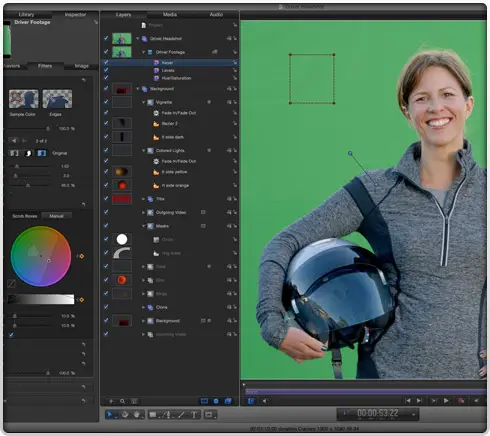Toggle the masks display button in layers footer
Image resolution: width=490 pixels, height=436 pixels.
coord(204,401)
